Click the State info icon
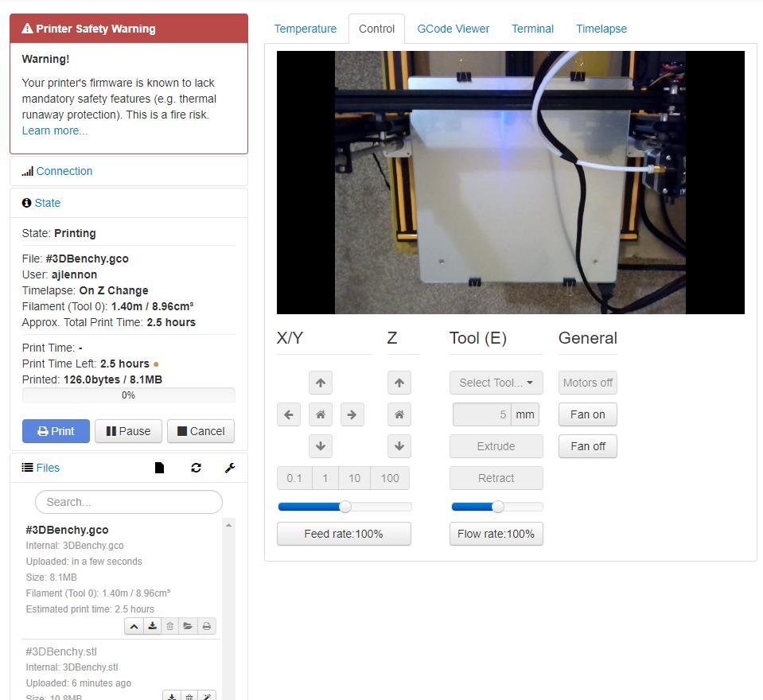 tap(27, 203)
